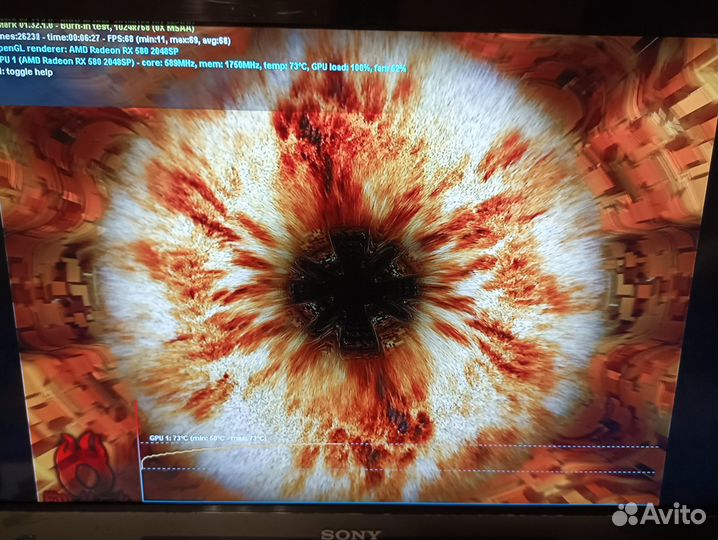Image resolution: width=718 pixels, height=540 pixels.
Task: Click the 'GPU 1: 73°C' graph label
Action: coord(207,438)
